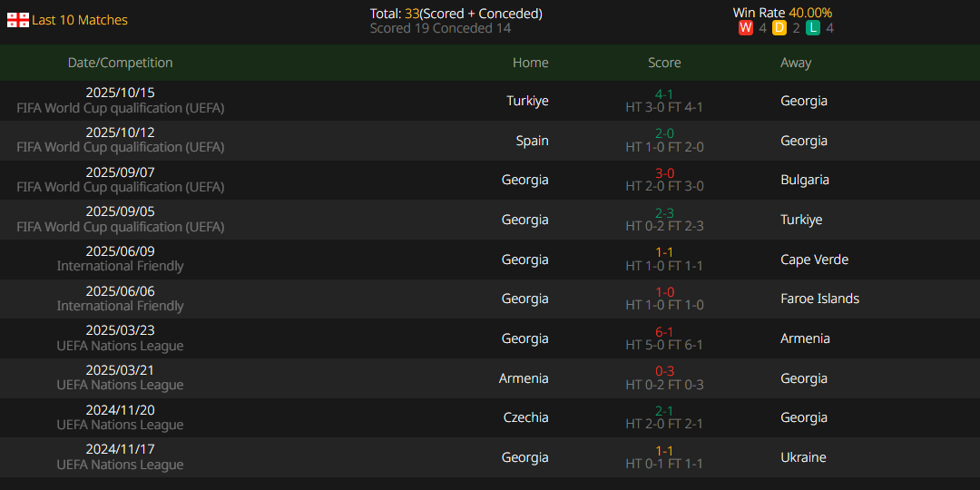
Task: Click the red W wins badge
Action: (745, 28)
